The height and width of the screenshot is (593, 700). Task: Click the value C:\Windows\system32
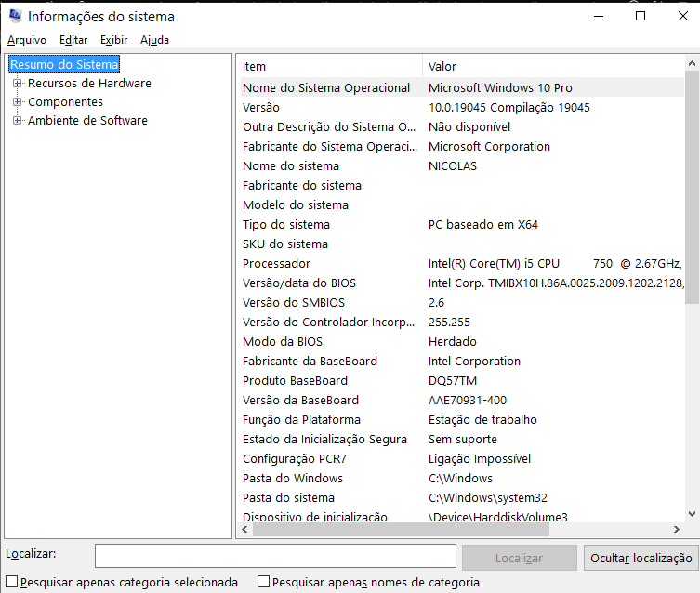(x=488, y=498)
